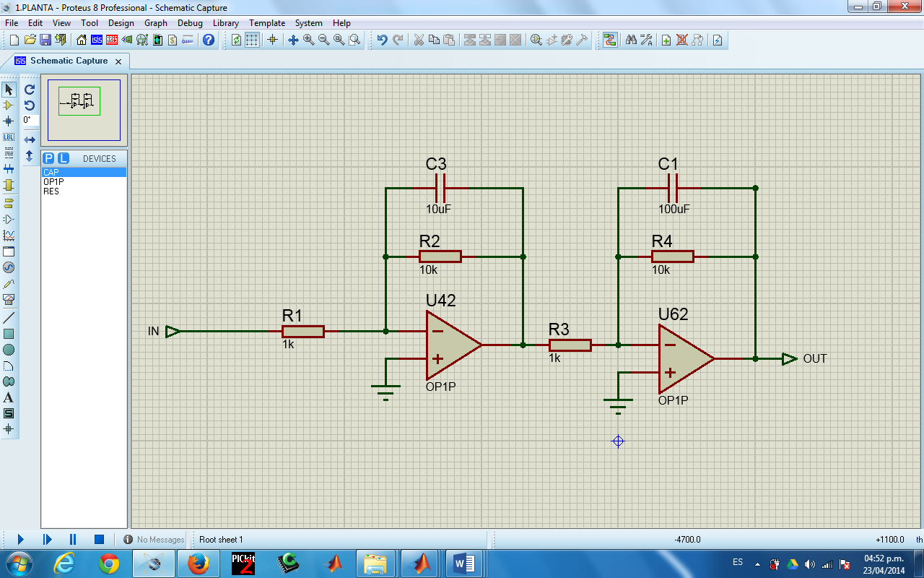924x578 pixels.
Task: Select the Component mode tool
Action: [9, 105]
